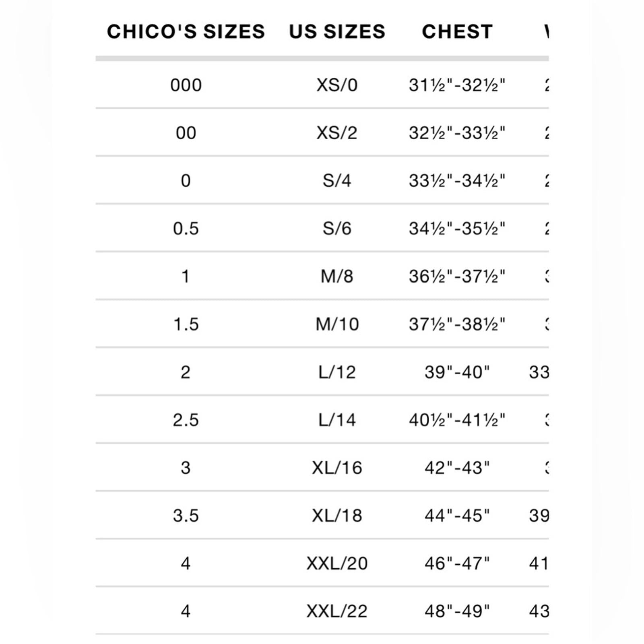Screen dimensions: 644x644
Task: Select the L/12 US size cell
Action: [x=337, y=372]
